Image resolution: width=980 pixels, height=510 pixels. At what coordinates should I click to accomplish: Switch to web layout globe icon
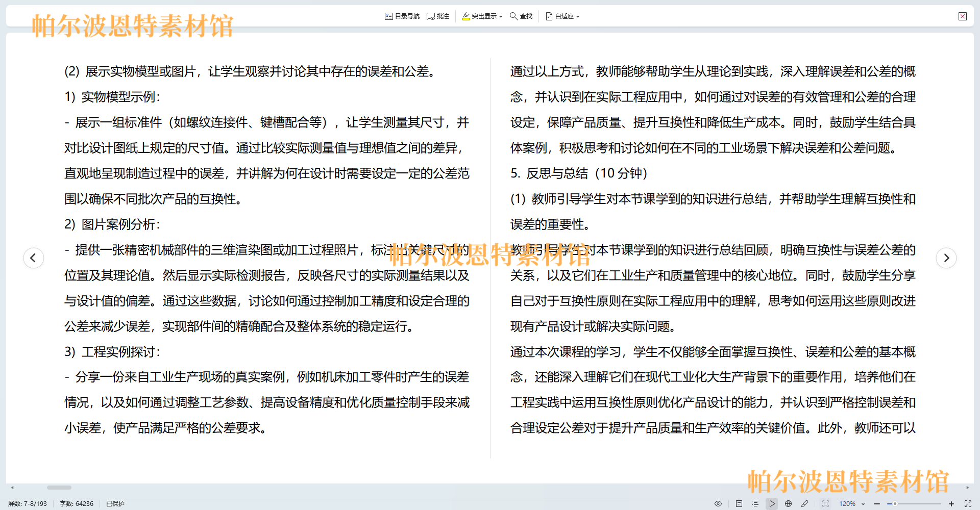click(788, 503)
